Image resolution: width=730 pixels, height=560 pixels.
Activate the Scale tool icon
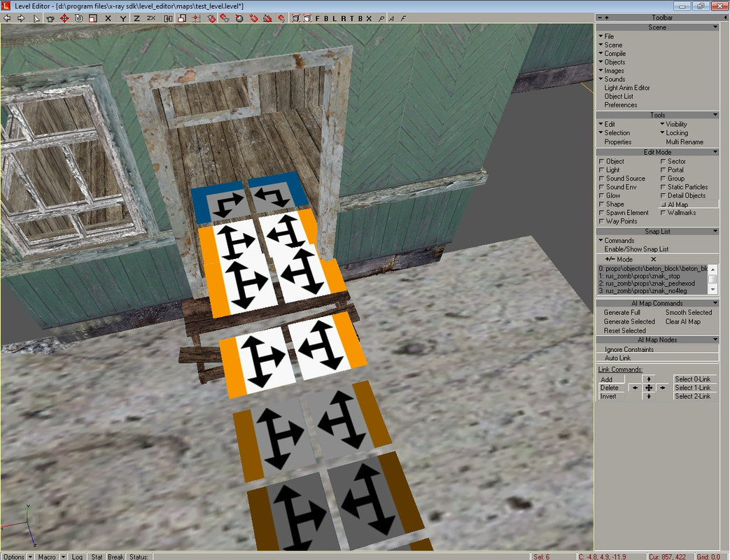(92, 18)
